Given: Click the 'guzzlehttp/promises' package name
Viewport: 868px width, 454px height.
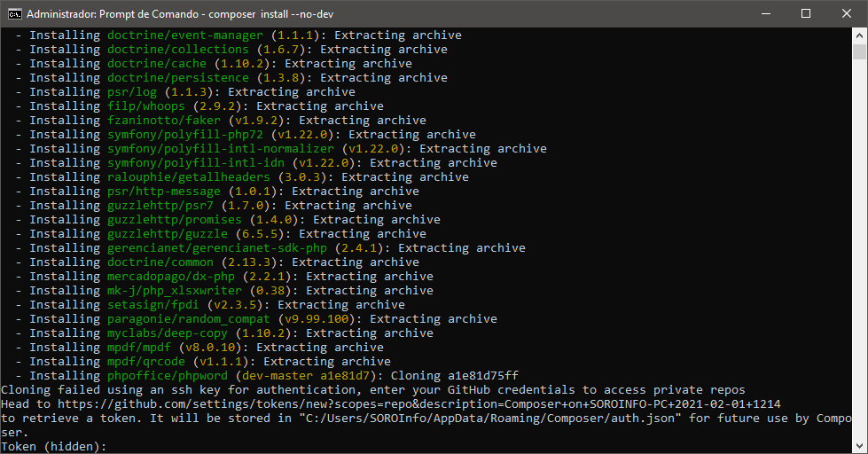Looking at the screenshot, I should pos(175,220).
